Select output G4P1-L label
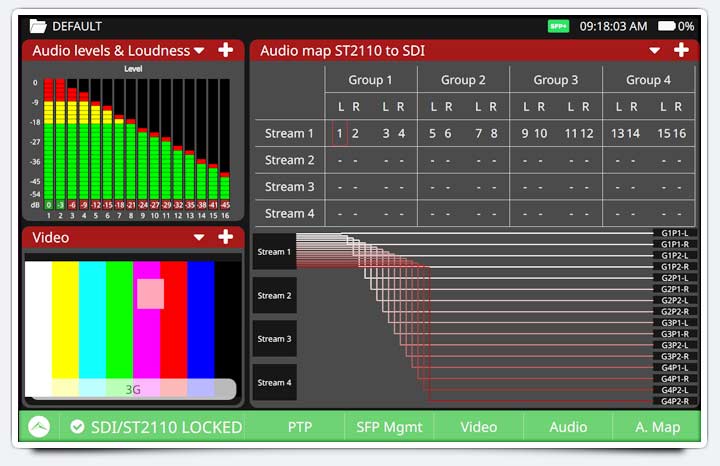Image resolution: width=720 pixels, height=466 pixels. pyautogui.click(x=675, y=368)
